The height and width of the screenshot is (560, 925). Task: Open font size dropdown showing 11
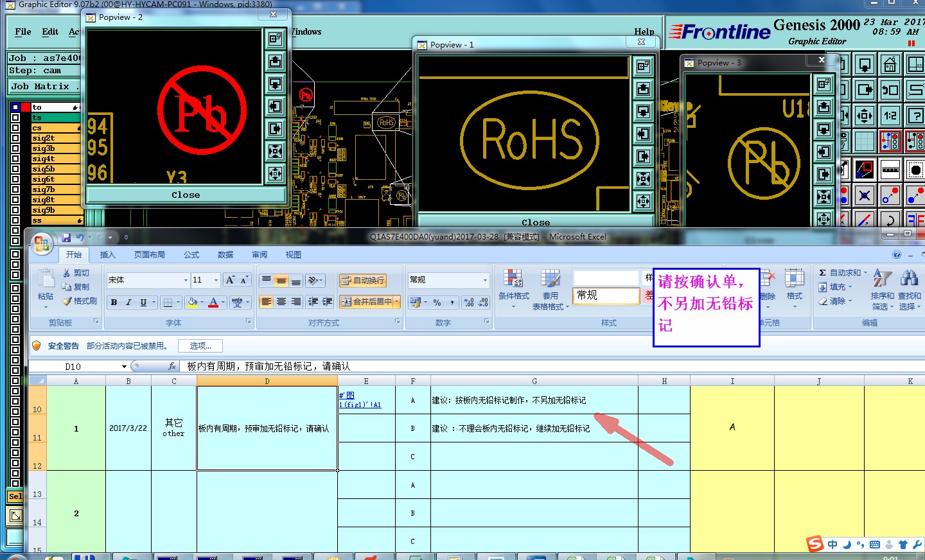tap(216, 280)
